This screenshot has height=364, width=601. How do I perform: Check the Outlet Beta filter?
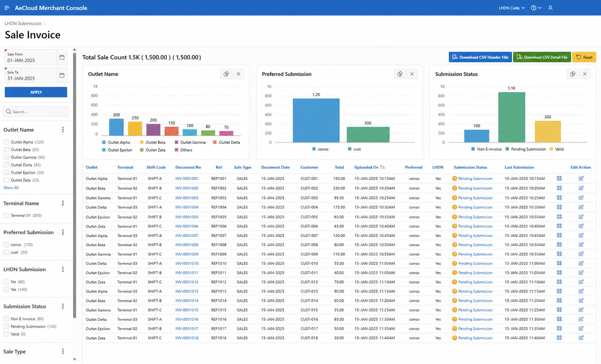tap(6, 150)
